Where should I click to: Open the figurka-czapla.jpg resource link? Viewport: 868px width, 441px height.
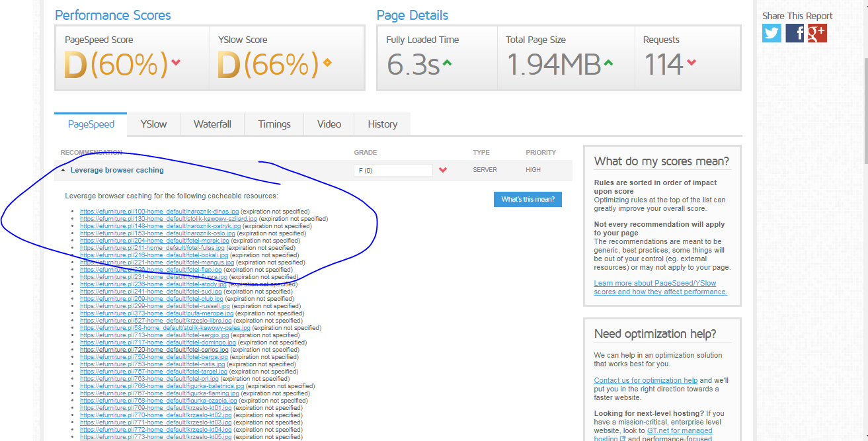[159, 401]
